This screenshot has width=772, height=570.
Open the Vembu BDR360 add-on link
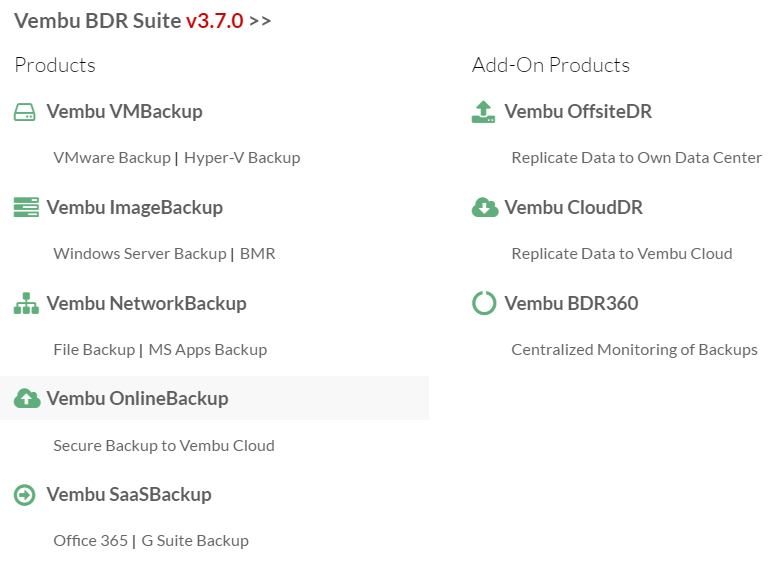[x=571, y=303]
